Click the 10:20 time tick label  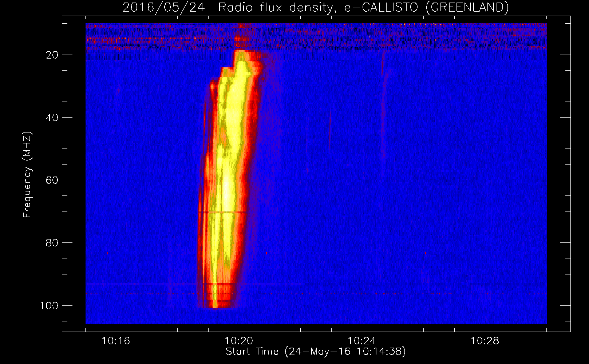239,341
